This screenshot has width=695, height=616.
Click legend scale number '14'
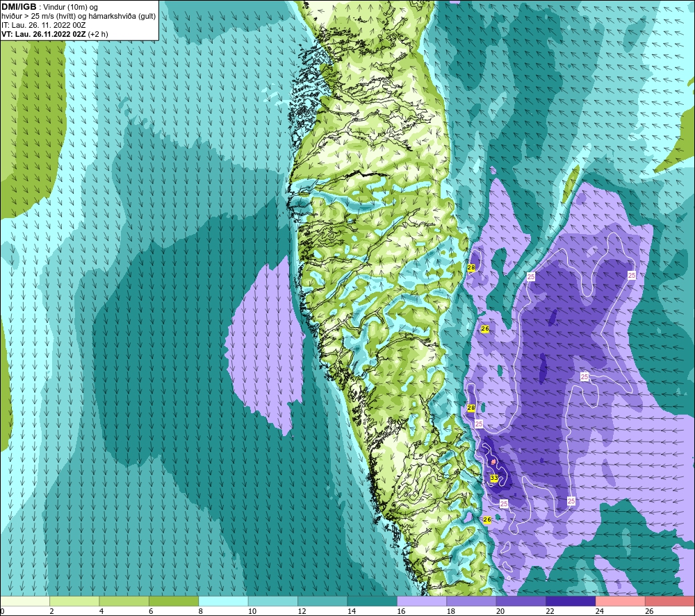pos(352,611)
